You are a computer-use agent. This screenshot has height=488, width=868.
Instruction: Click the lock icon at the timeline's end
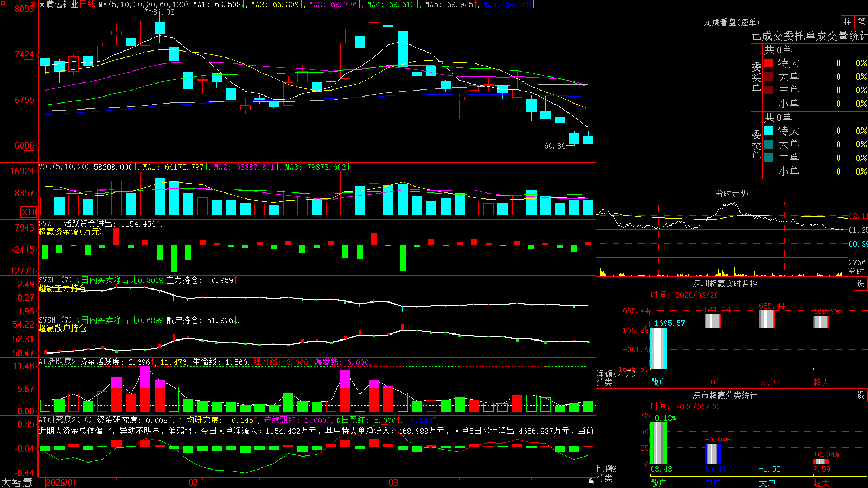591,481
